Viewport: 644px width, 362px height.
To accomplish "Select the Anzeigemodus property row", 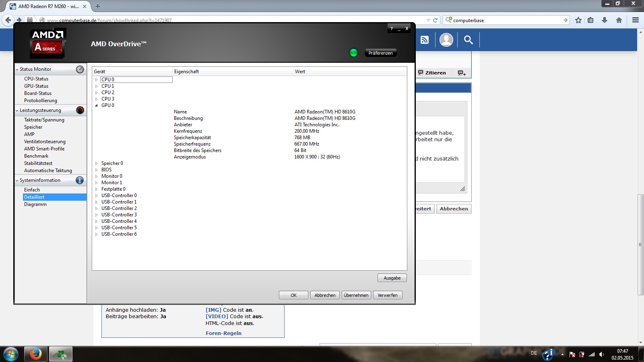I will click(250, 157).
